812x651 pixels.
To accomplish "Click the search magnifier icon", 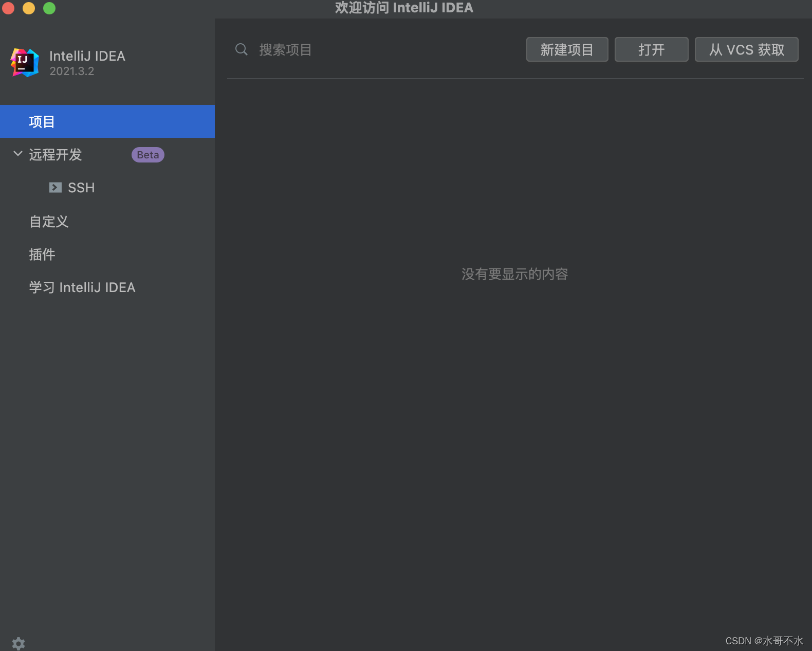I will (242, 49).
